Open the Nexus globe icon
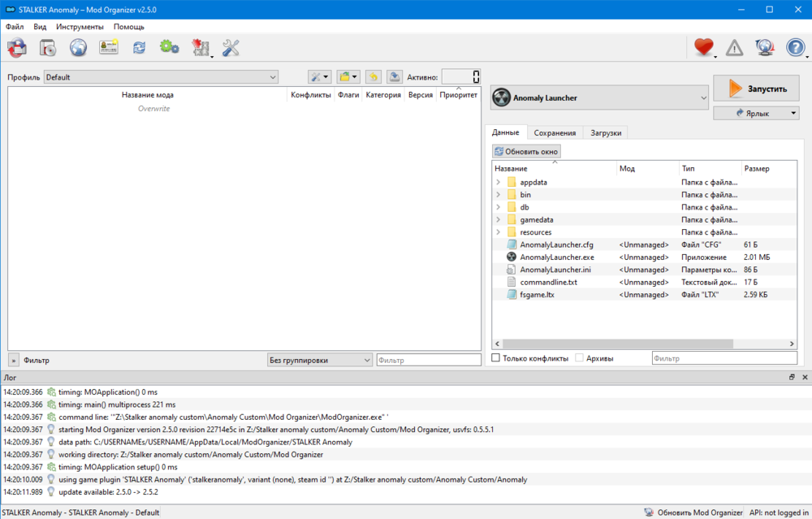812x519 pixels. pos(78,47)
